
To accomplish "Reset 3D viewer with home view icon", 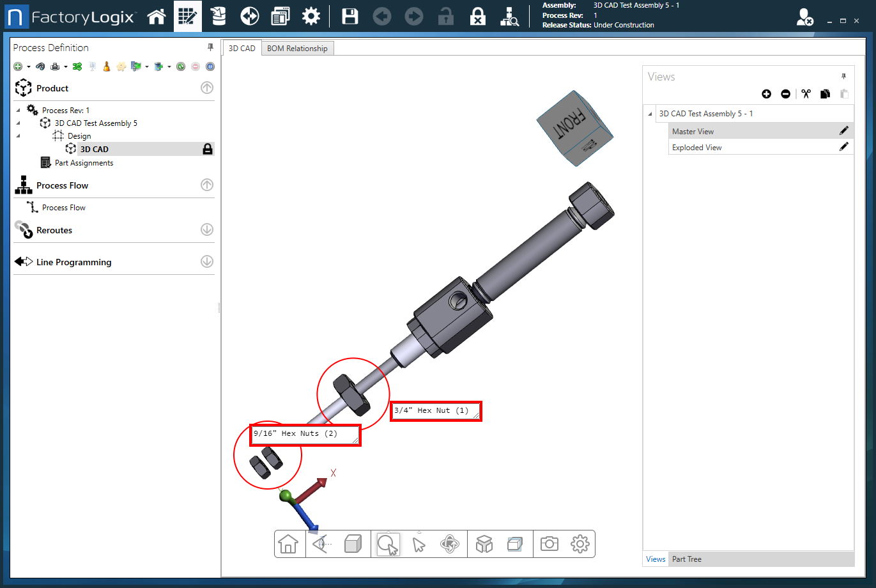I will point(288,544).
